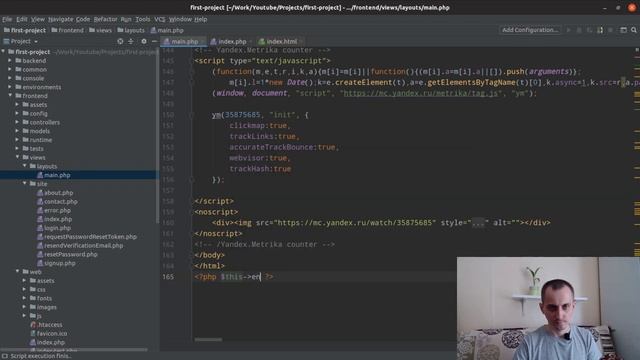Click the locate file target icon in Project panel
640x360 pixels.
120,41
